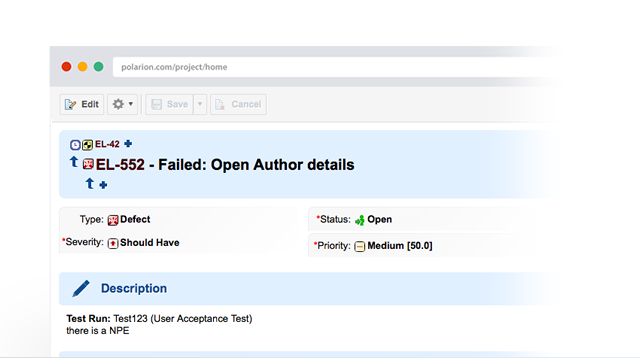This screenshot has width=640, height=360.
Task: Click the Save button
Action: tap(169, 104)
